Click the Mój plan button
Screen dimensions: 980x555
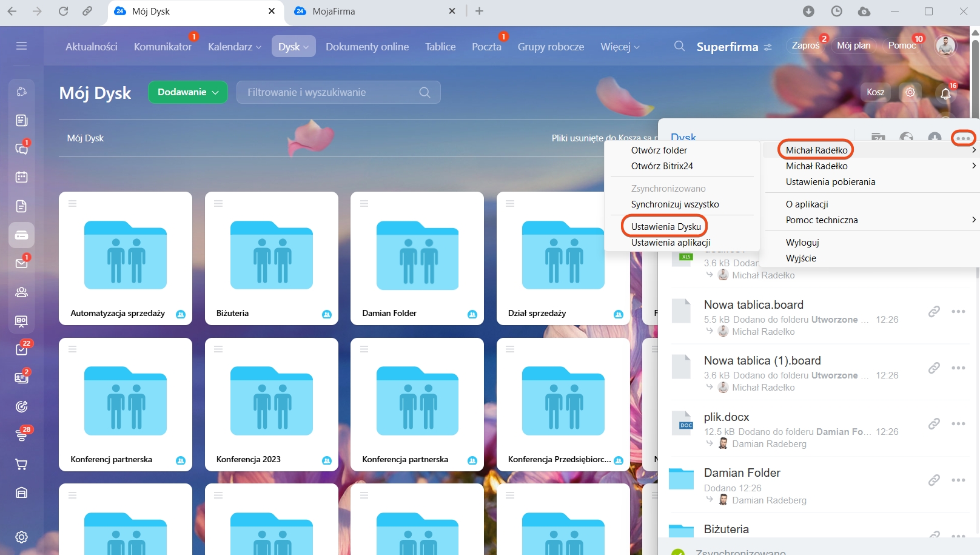853,45
